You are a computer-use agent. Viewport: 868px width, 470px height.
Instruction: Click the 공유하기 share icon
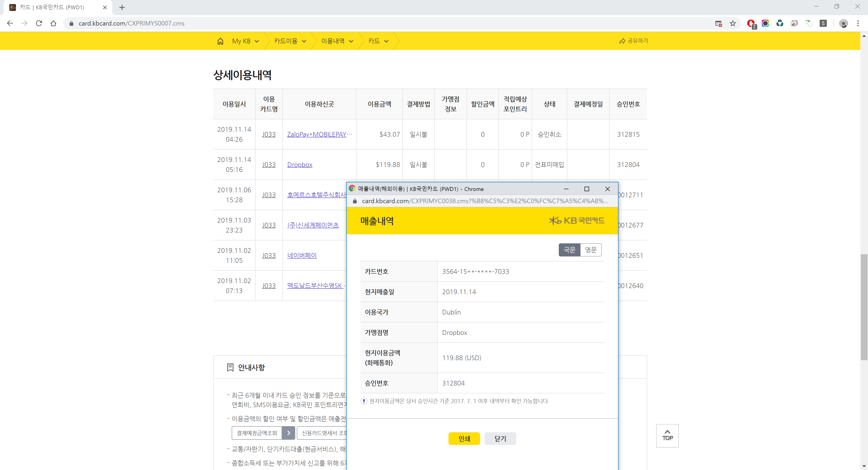pyautogui.click(x=622, y=41)
